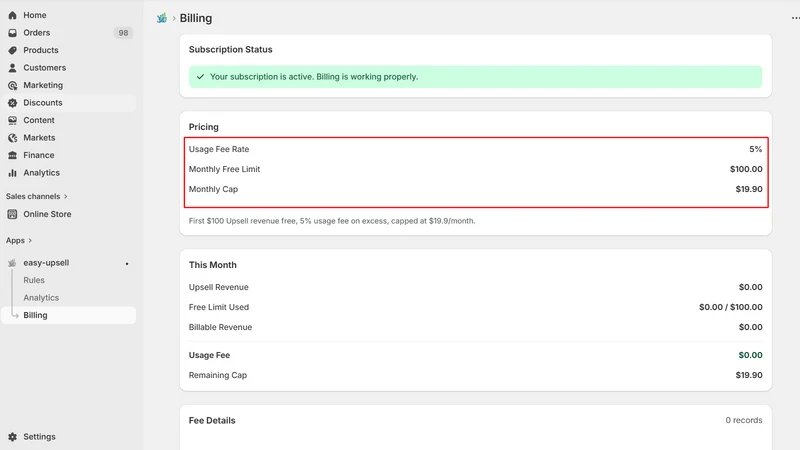Viewport: 800px width, 450px height.
Task: Click the Orders inbox icon
Action: point(12,33)
